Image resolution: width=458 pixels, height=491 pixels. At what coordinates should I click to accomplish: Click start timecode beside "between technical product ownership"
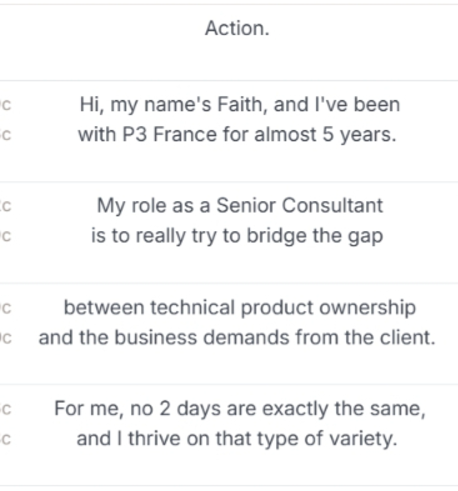(6, 308)
